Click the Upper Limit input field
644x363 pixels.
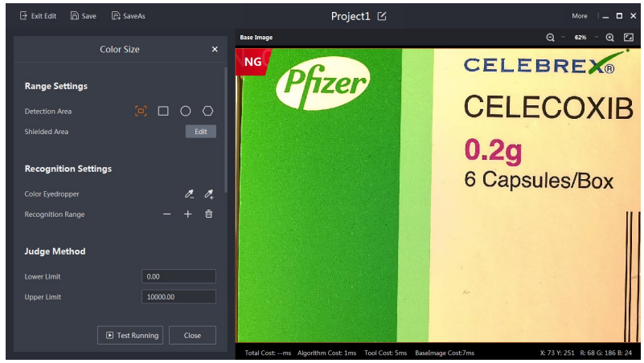178,297
